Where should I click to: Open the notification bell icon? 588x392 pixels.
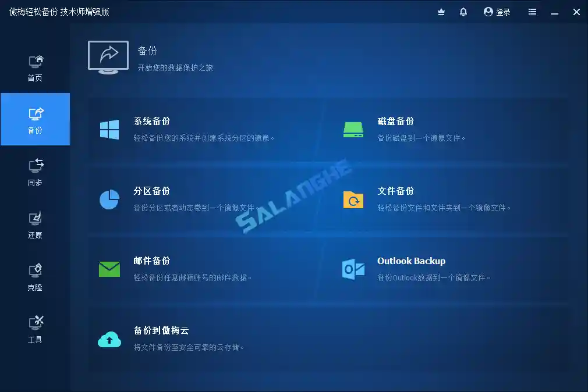pos(463,12)
